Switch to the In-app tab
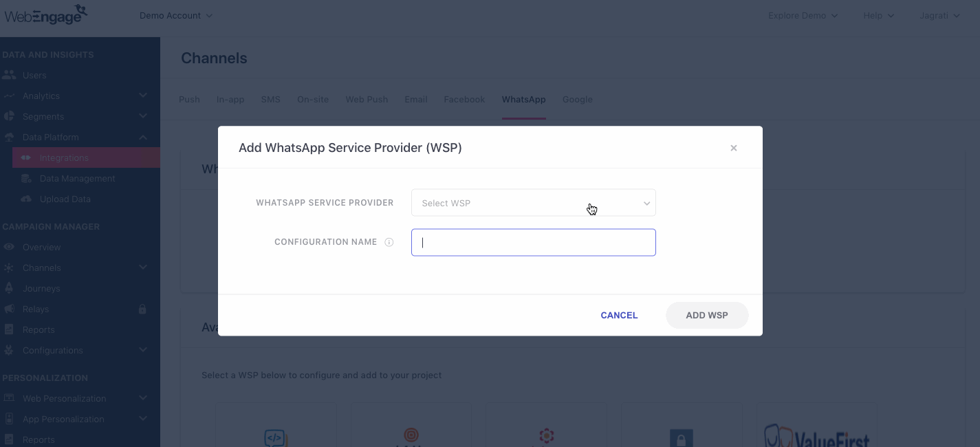 click(230, 99)
